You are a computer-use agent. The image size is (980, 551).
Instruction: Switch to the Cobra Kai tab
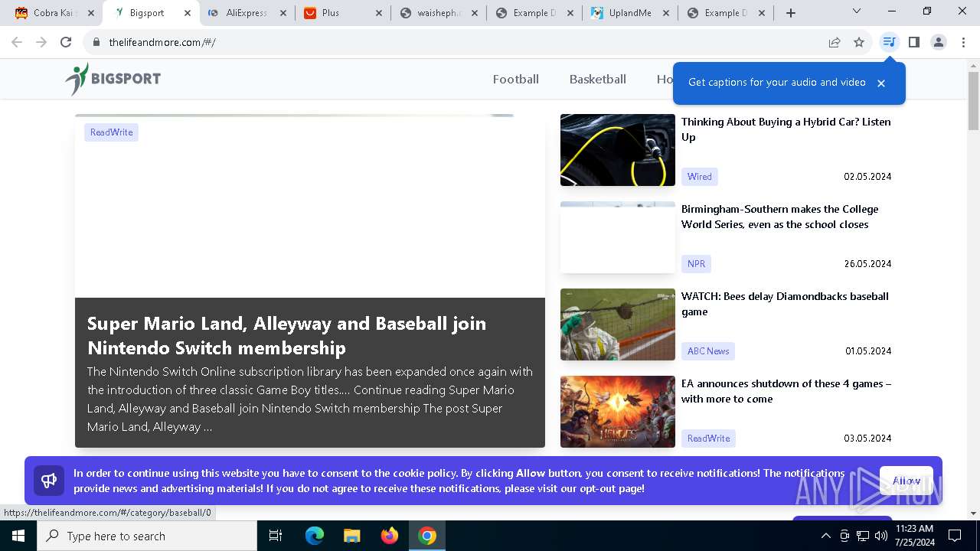pyautogui.click(x=54, y=13)
